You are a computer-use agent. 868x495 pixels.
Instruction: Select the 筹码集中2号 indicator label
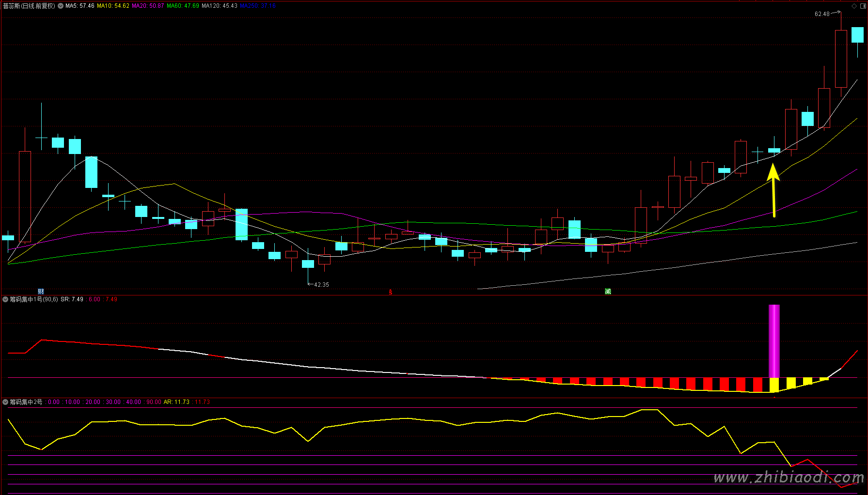click(x=26, y=402)
